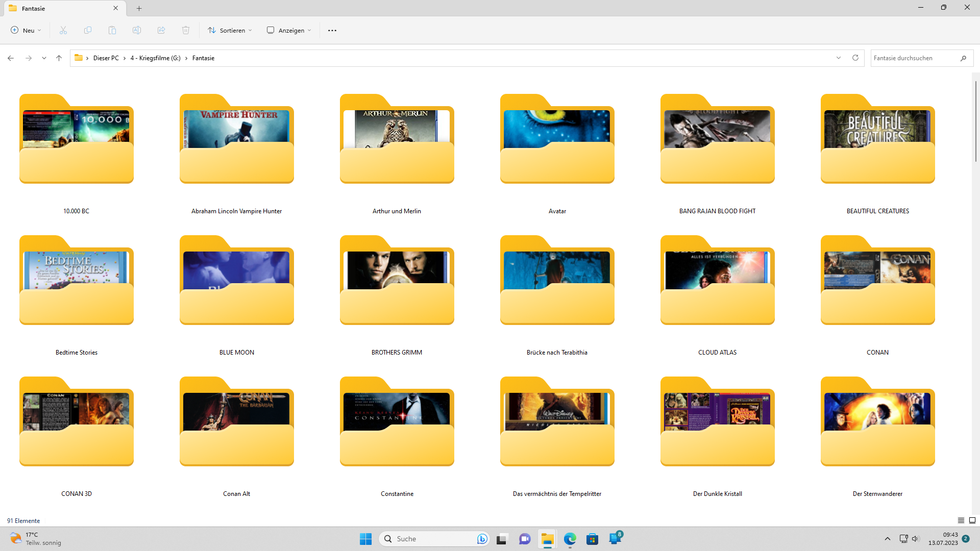This screenshot has height=551, width=980.
Task: Click the Share icon in toolbar
Action: [161, 31]
